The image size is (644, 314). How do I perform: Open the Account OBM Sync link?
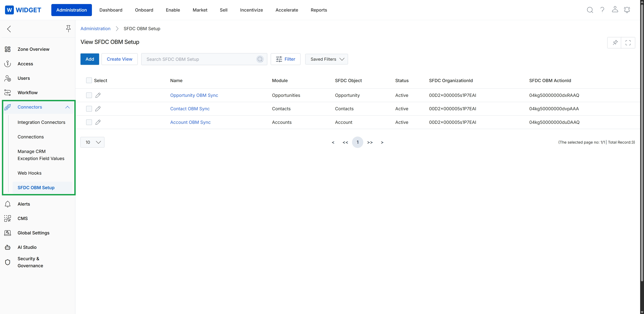click(190, 122)
